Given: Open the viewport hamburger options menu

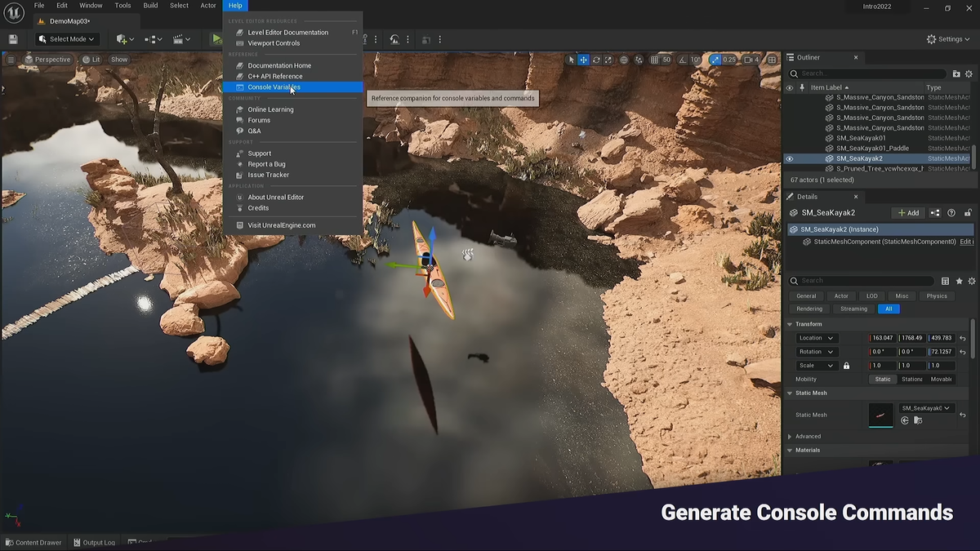Looking at the screenshot, I should 11,60.
